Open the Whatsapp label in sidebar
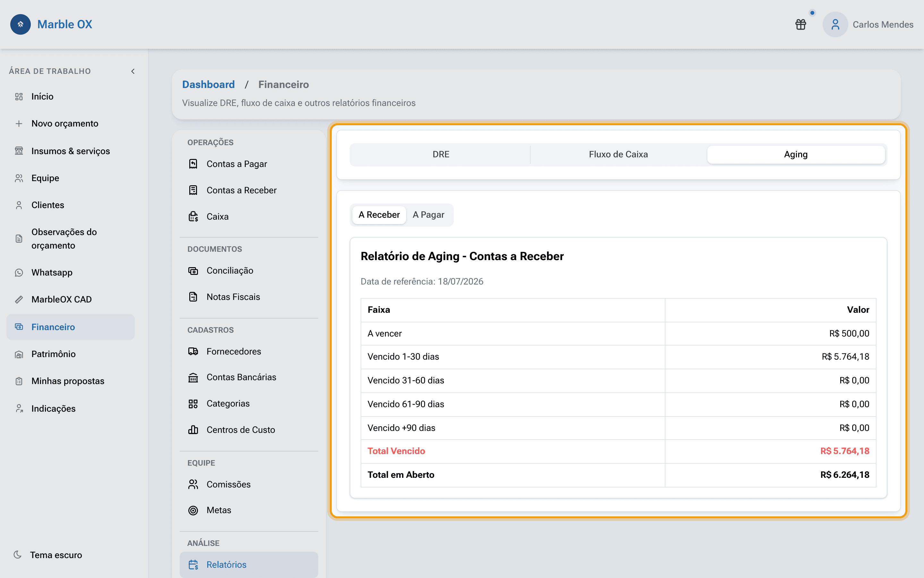The image size is (924, 578). tap(52, 273)
